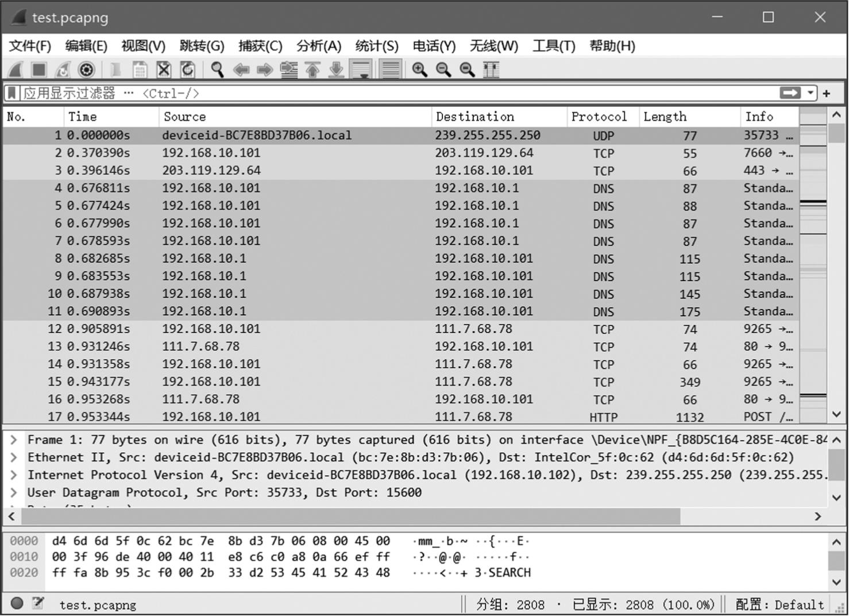This screenshot has width=849, height=616.
Task: Sort packets by Protocol column header
Action: tap(599, 117)
